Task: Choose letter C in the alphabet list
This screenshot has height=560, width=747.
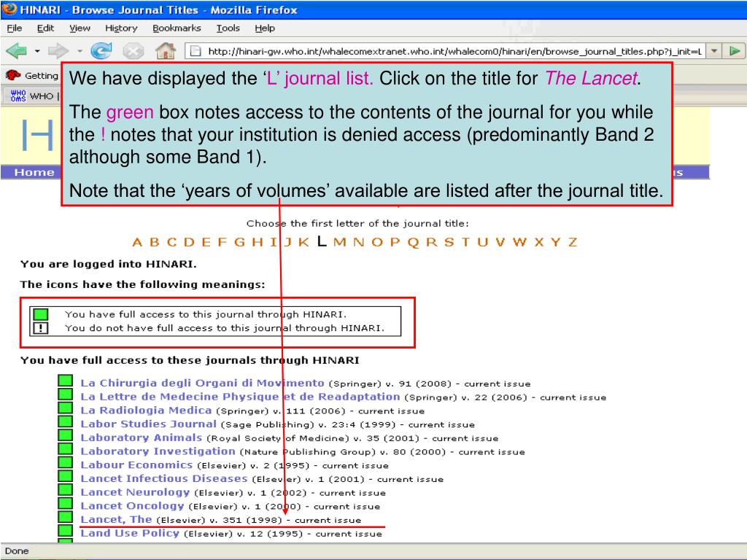Action: (171, 242)
